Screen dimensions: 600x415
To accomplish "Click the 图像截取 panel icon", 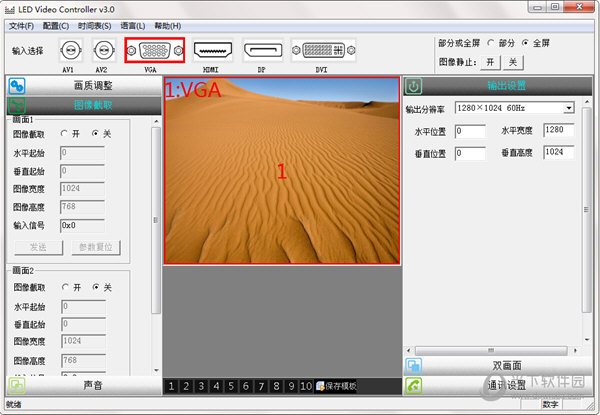I will (17, 105).
